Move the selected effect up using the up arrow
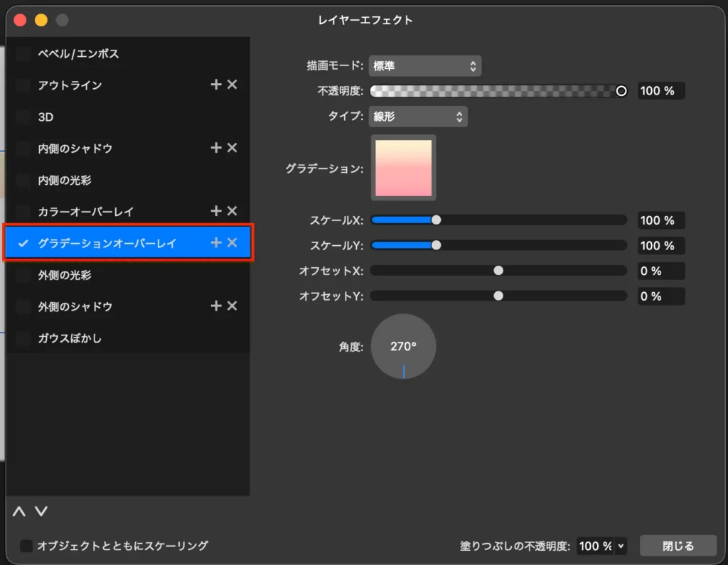This screenshot has width=728, height=565. pyautogui.click(x=19, y=511)
